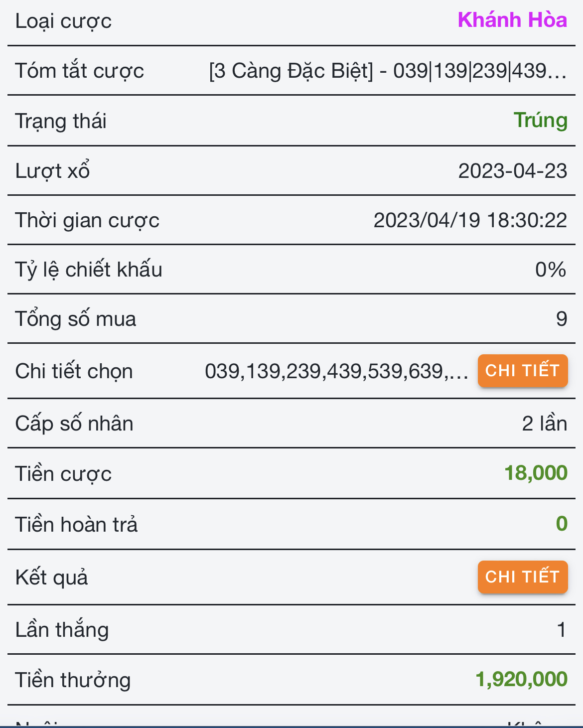
Task: Click the draw date 2023-04-23
Action: pos(512,171)
